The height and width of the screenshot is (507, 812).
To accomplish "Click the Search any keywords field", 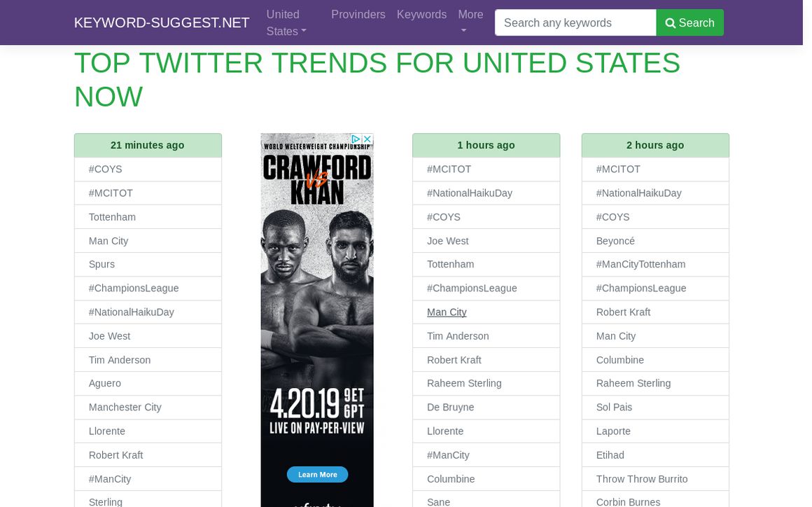I will tap(575, 22).
